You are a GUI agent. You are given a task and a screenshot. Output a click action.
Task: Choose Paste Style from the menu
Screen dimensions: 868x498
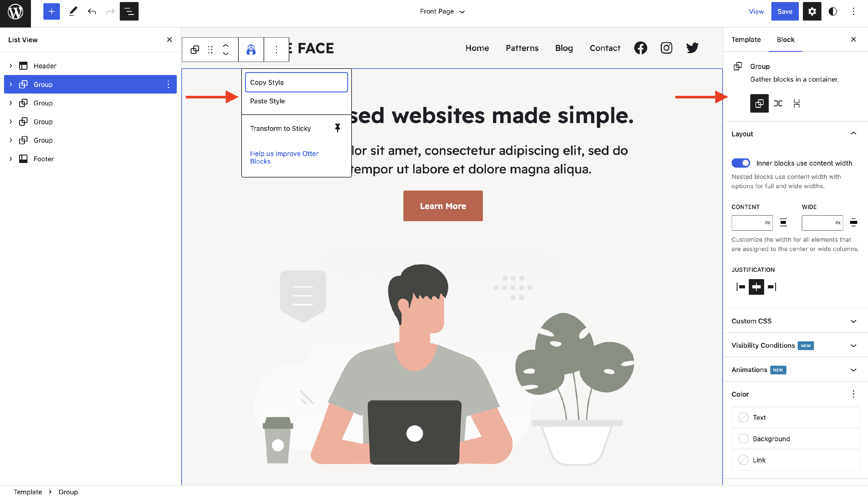[x=267, y=101]
